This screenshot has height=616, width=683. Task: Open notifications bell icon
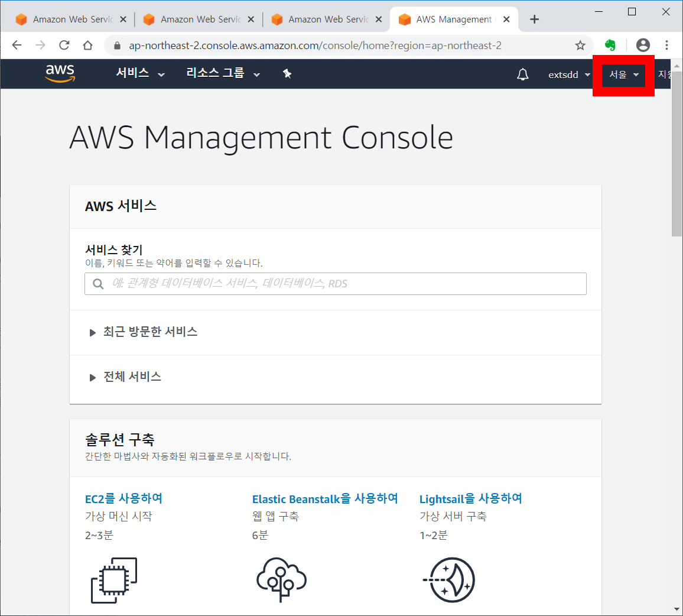point(523,74)
